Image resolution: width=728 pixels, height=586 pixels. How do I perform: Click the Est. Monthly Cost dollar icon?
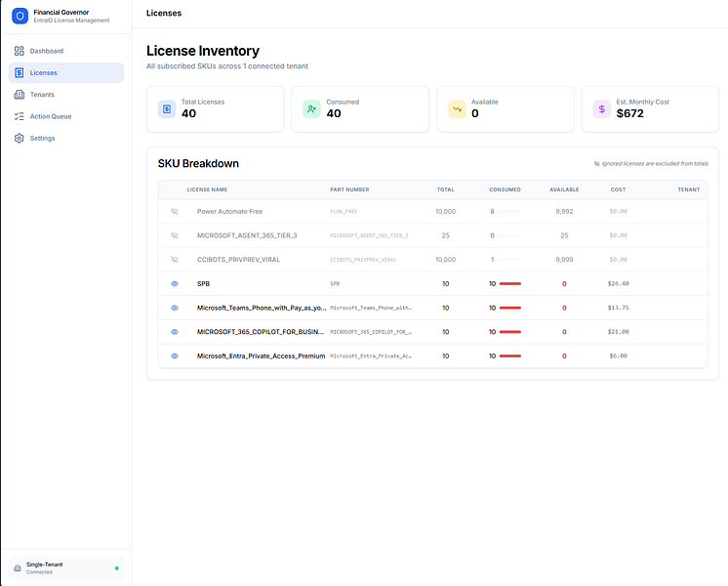pyautogui.click(x=602, y=109)
